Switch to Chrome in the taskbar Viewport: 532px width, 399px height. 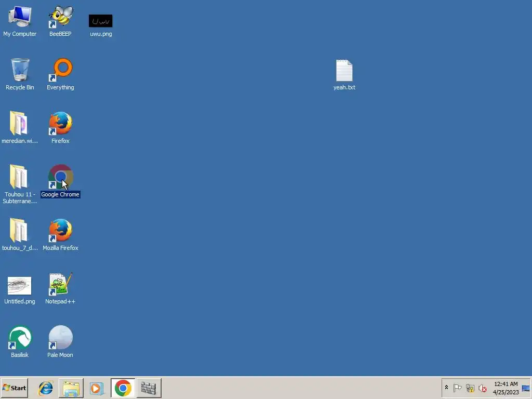pos(123,388)
